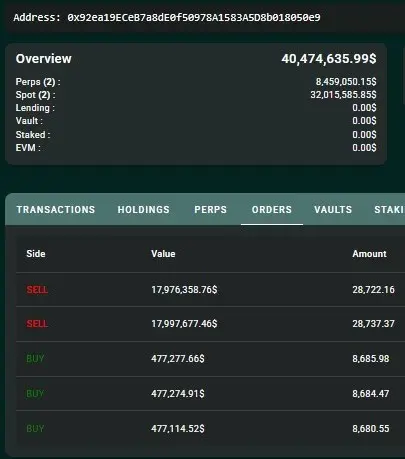This screenshot has width=405, height=459.
Task: Sort orders by Side column header
Action: tap(36, 254)
